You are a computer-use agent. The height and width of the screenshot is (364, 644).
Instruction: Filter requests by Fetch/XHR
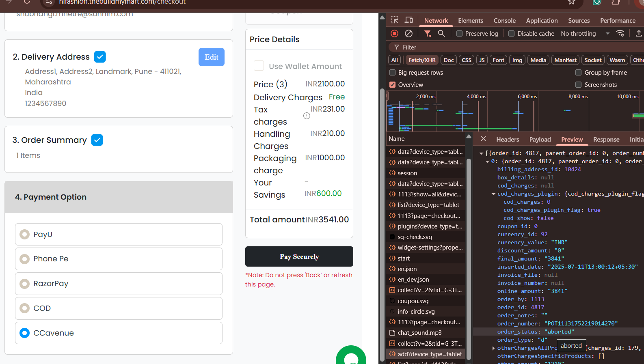coord(422,60)
